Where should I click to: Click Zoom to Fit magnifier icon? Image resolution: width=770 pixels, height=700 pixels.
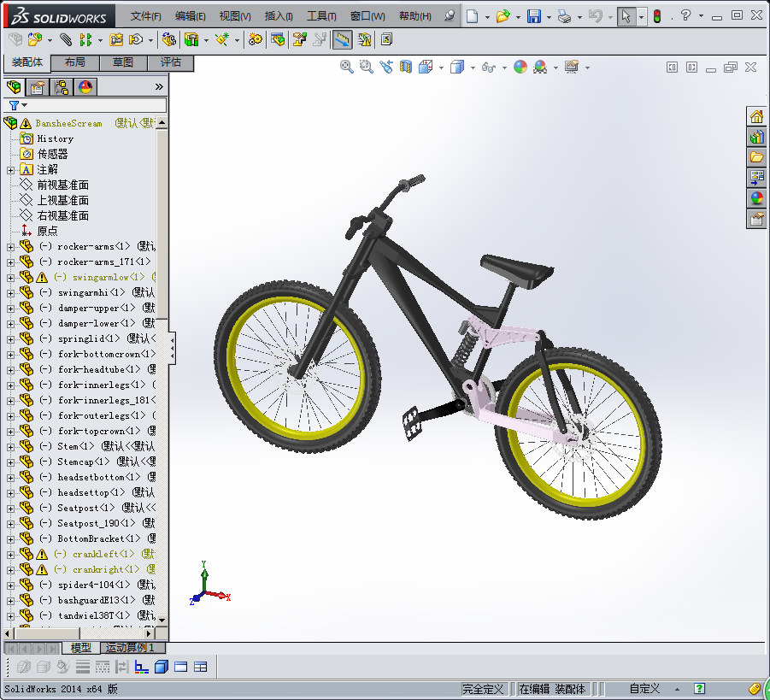347,67
